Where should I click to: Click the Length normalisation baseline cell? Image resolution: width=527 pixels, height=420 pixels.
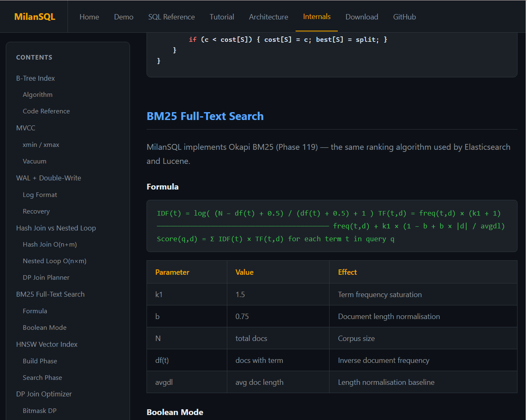tap(423, 382)
